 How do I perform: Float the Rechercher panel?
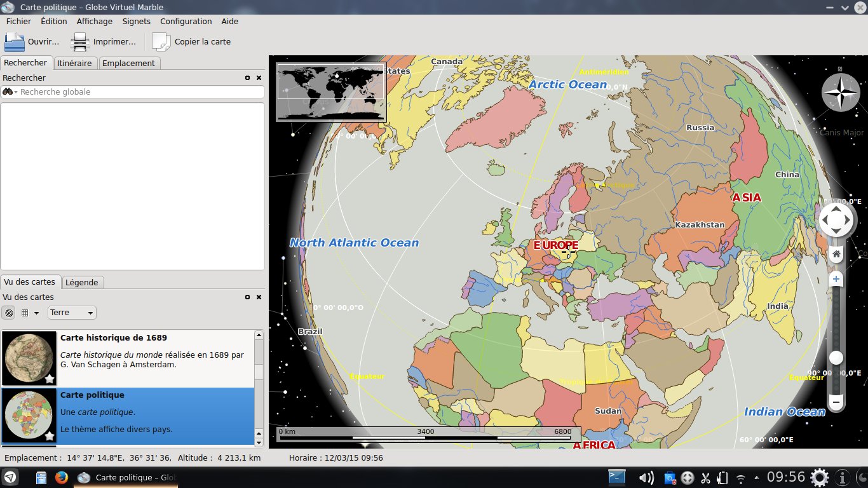pyautogui.click(x=248, y=78)
